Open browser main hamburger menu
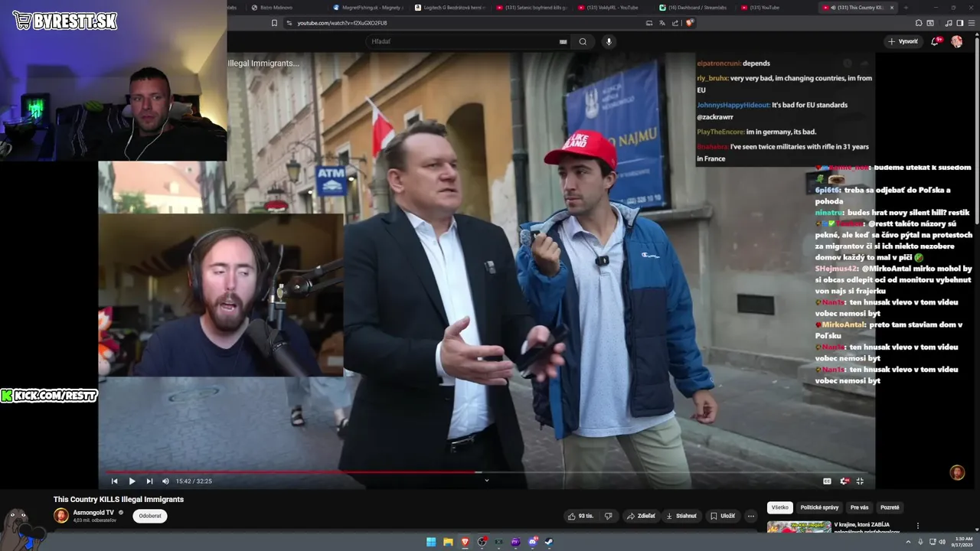The height and width of the screenshot is (551, 980). (972, 23)
